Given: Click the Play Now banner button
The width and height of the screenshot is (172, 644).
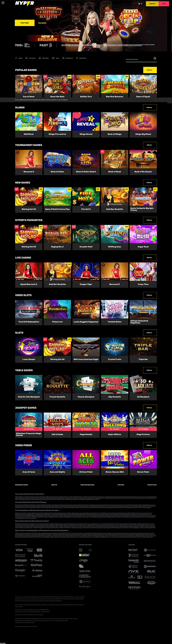Looking at the screenshot, I should [x=25, y=23].
